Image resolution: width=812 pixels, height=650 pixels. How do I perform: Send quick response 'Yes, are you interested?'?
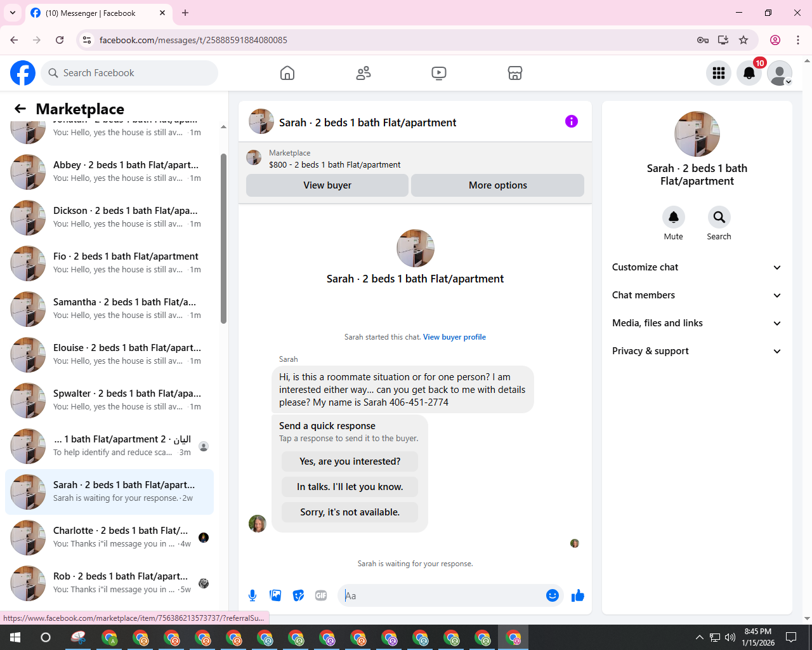point(350,461)
